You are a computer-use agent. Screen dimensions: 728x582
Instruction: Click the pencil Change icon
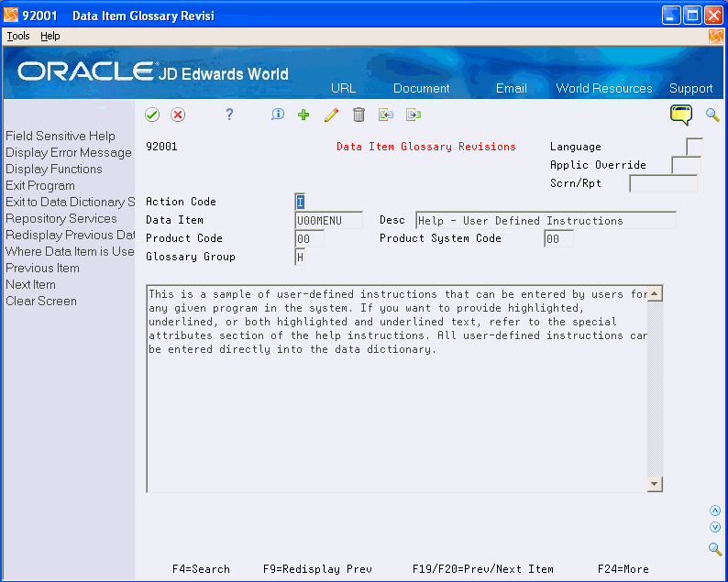[332, 115]
